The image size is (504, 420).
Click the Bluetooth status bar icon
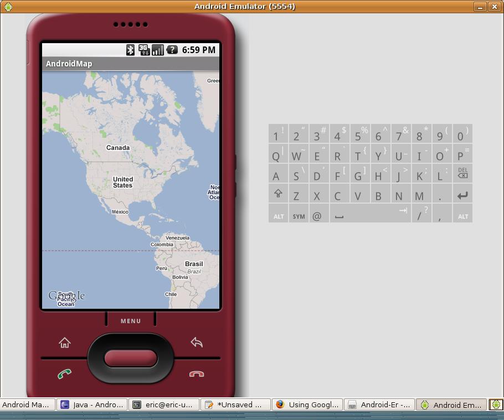[x=131, y=50]
